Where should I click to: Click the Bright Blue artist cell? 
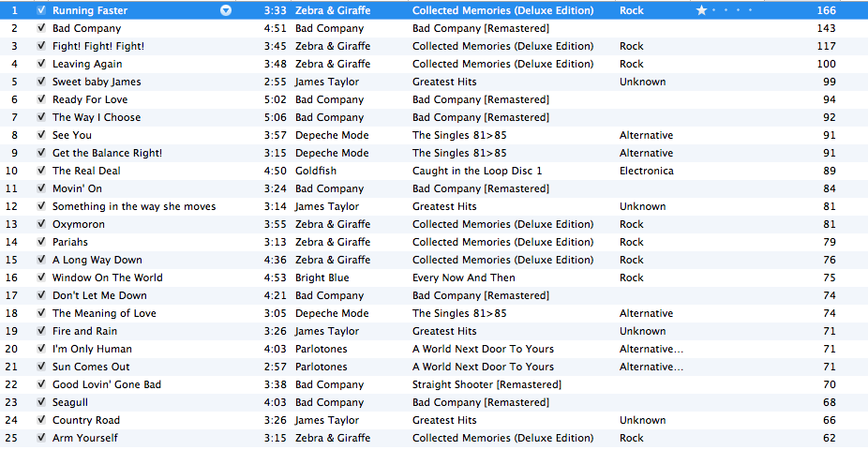point(322,277)
